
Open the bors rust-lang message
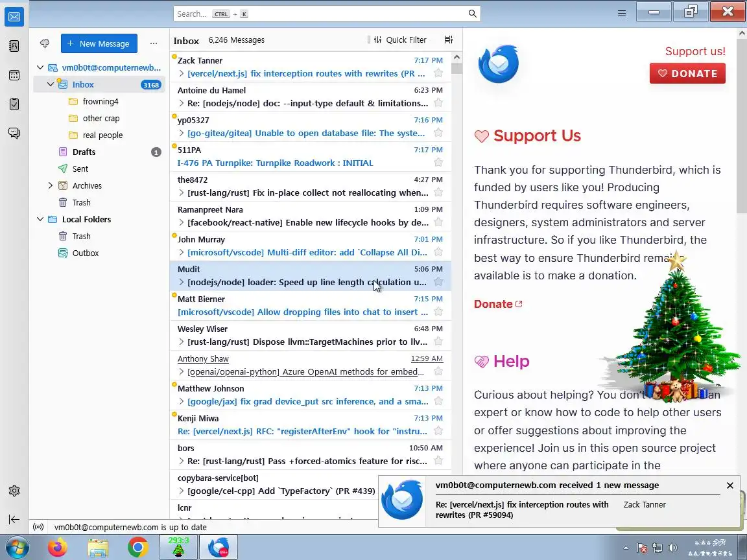(x=310, y=454)
